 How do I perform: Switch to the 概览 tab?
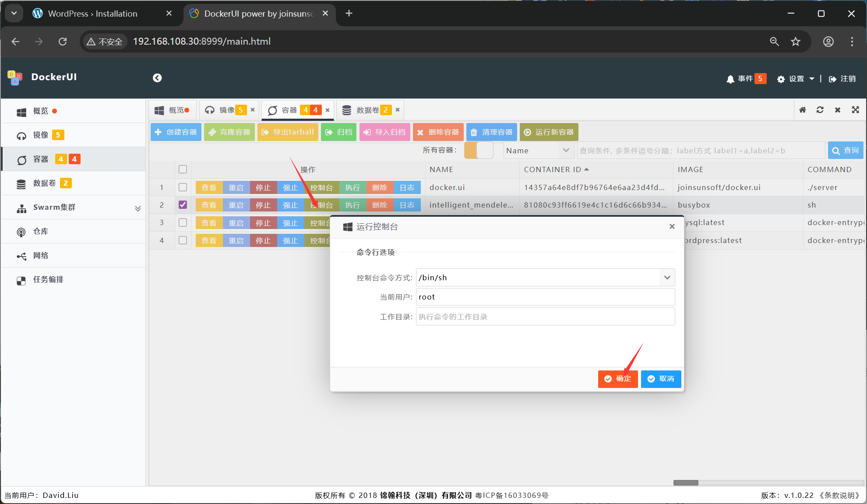click(x=173, y=110)
